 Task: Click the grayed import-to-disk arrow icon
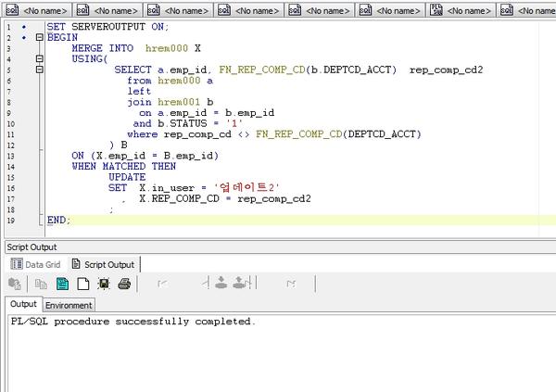tap(221, 283)
